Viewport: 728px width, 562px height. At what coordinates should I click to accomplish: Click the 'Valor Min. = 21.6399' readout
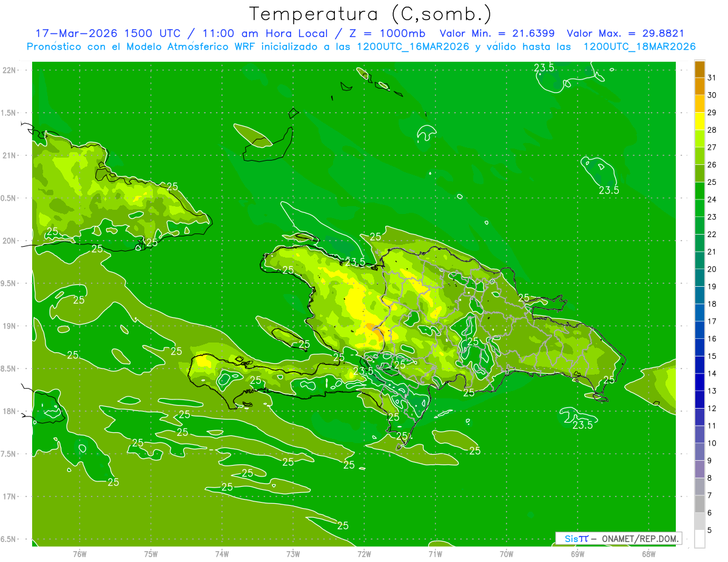click(x=497, y=33)
